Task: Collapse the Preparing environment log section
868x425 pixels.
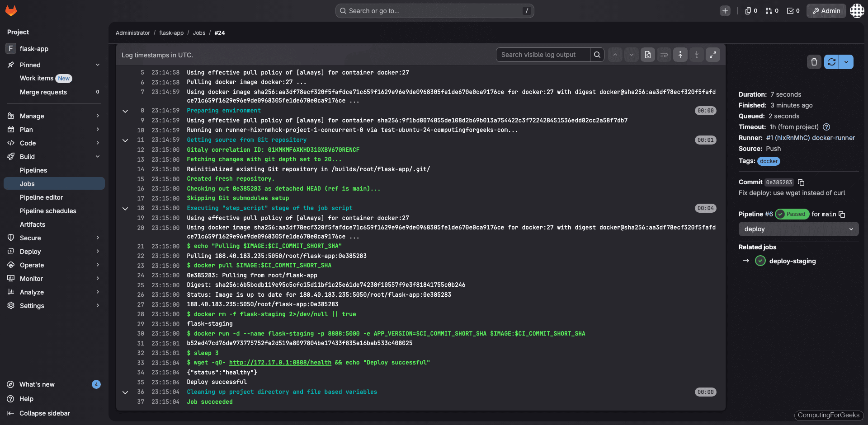Action: [125, 111]
